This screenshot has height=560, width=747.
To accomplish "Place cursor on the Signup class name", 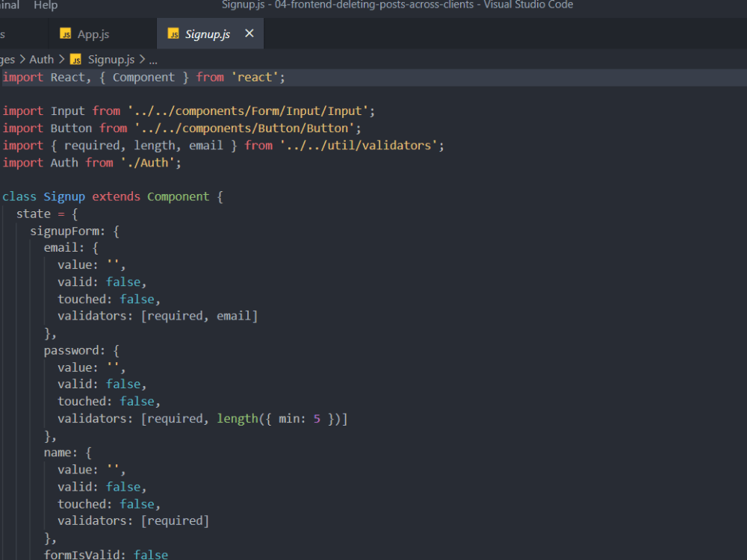I will (x=63, y=196).
